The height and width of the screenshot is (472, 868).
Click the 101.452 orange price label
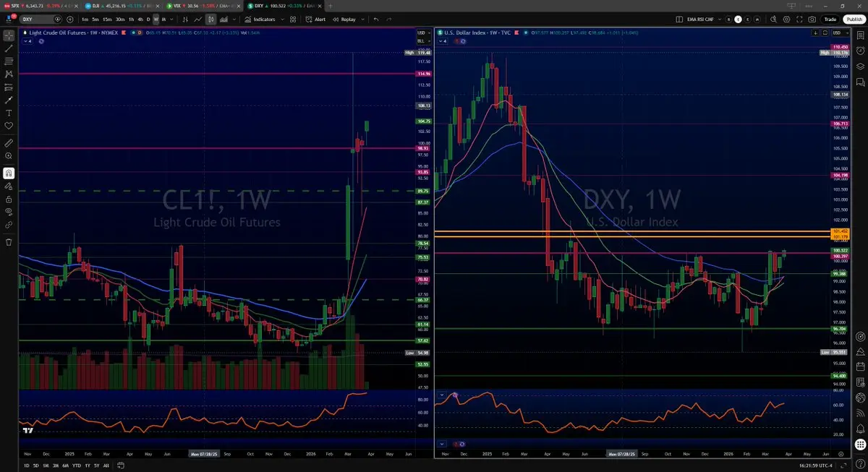tap(841, 231)
